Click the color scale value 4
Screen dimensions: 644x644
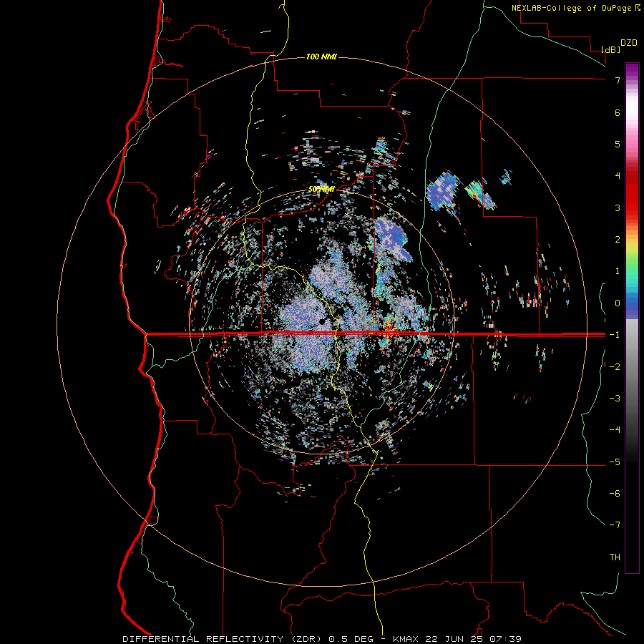click(618, 176)
